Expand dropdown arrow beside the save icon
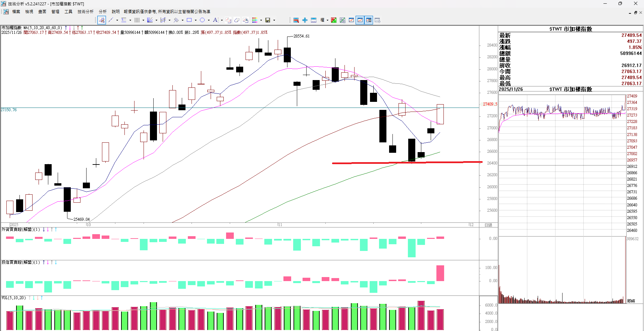The image size is (644, 331). click(x=274, y=20)
